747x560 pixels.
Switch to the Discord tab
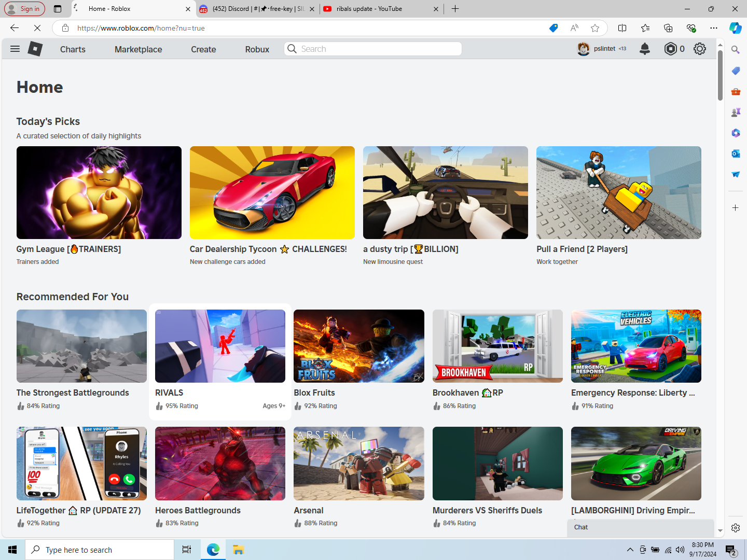[x=258, y=9]
